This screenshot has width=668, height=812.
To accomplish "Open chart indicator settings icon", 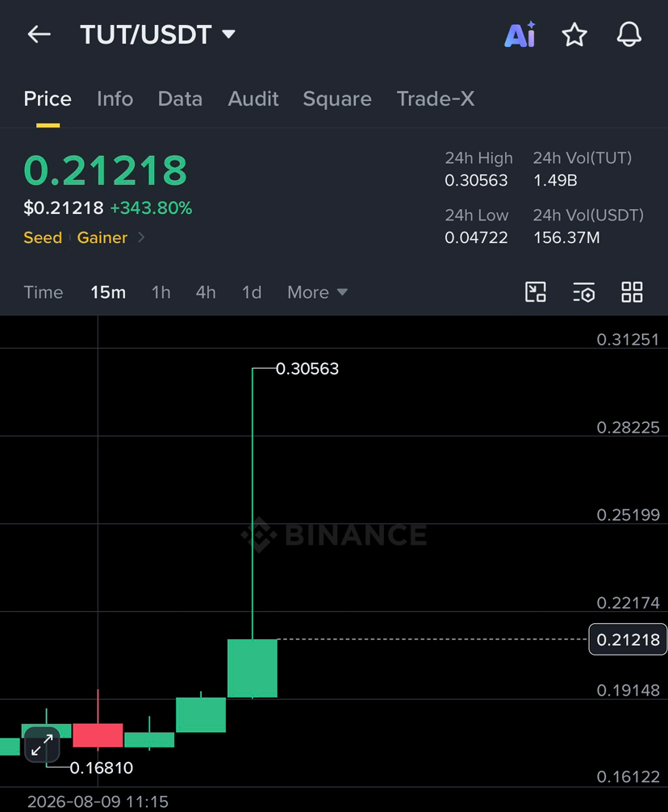I will (x=583, y=292).
